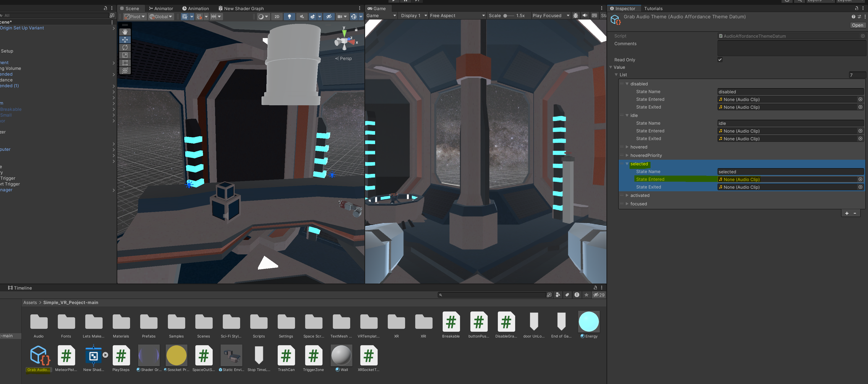Toggle 2D view mode

point(277,17)
